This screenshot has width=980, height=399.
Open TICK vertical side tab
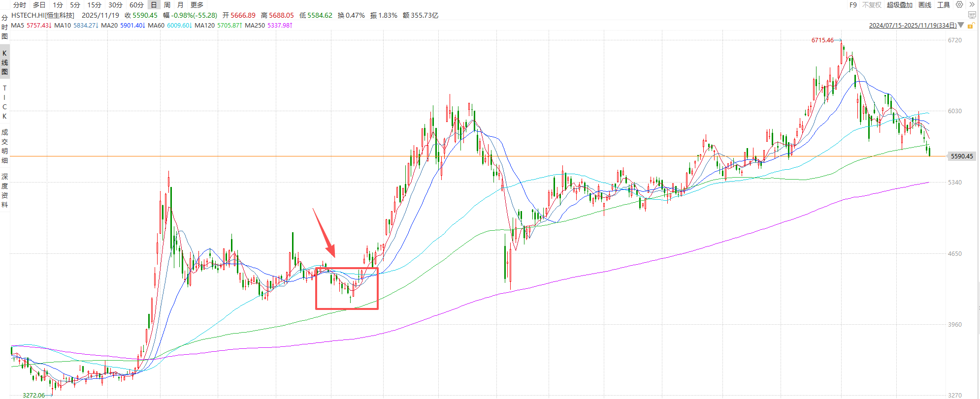tap(4, 102)
